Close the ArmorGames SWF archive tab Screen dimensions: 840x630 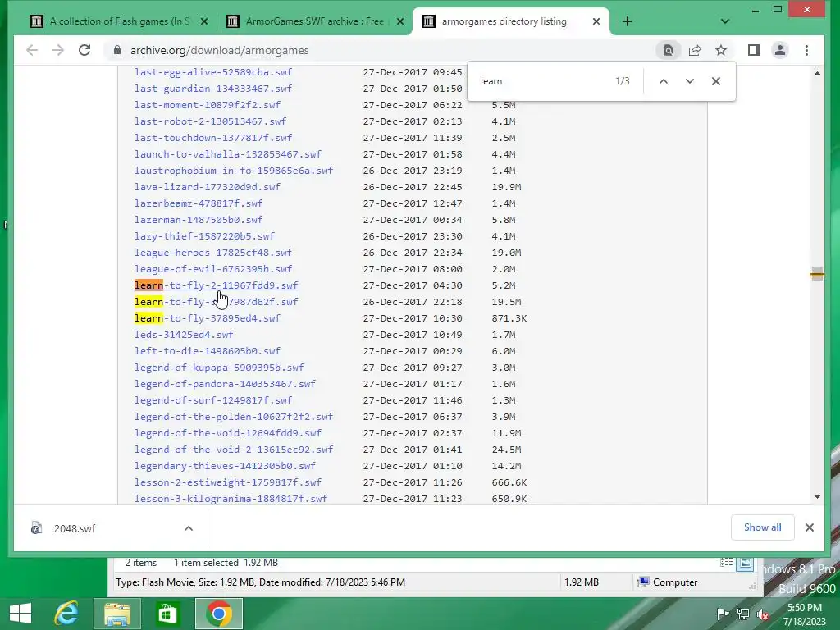[400, 21]
